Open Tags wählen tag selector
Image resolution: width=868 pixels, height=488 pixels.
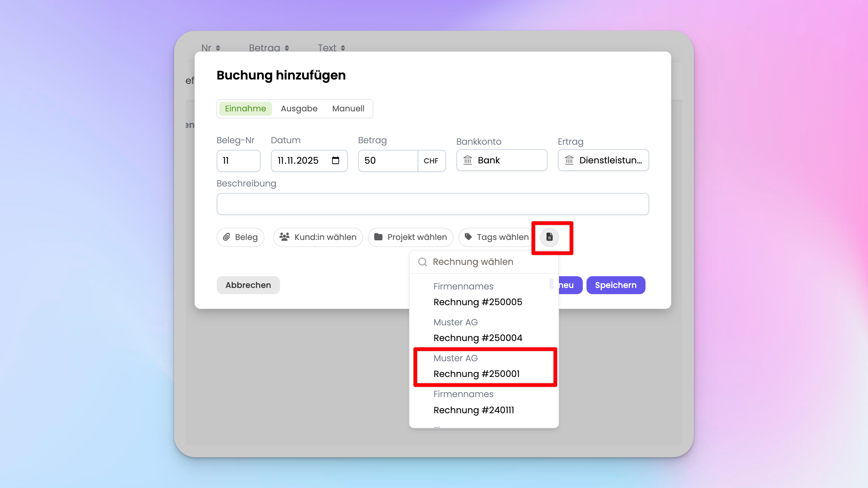[496, 237]
